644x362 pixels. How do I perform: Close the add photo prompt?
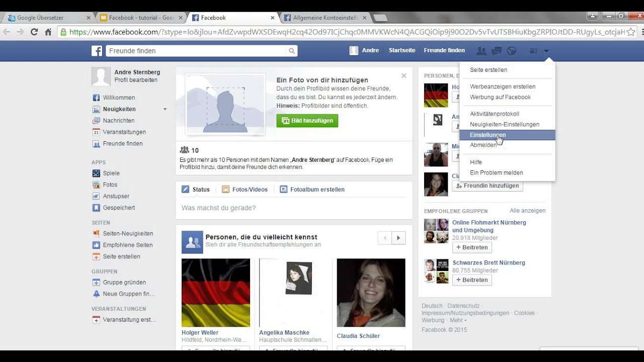click(404, 76)
